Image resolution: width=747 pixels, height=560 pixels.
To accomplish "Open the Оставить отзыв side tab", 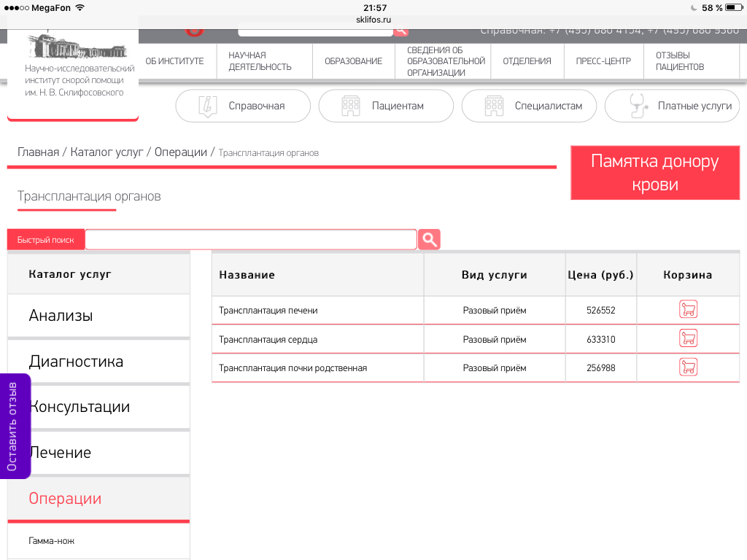I will (x=13, y=426).
